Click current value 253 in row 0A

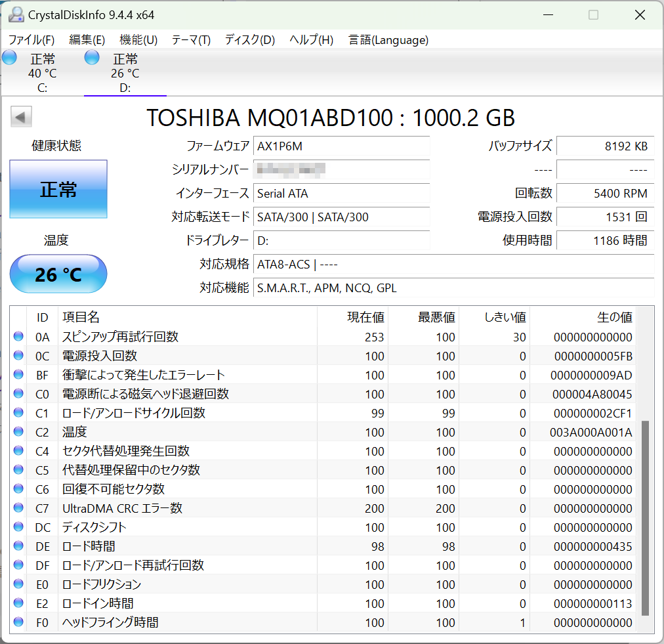coord(375,337)
